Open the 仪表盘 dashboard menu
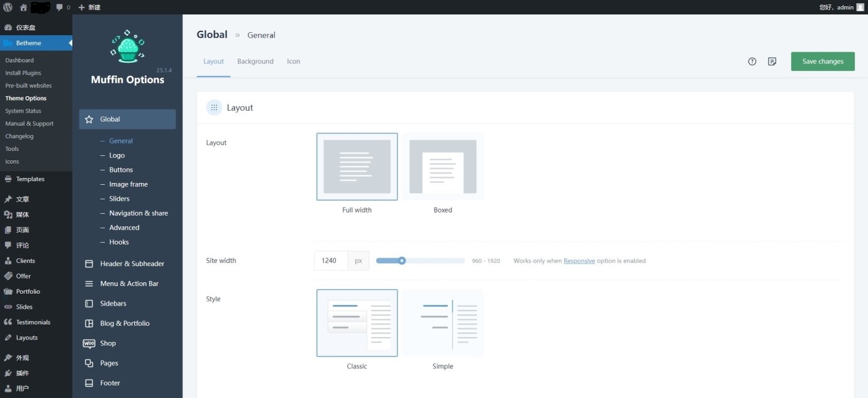 coord(36,28)
